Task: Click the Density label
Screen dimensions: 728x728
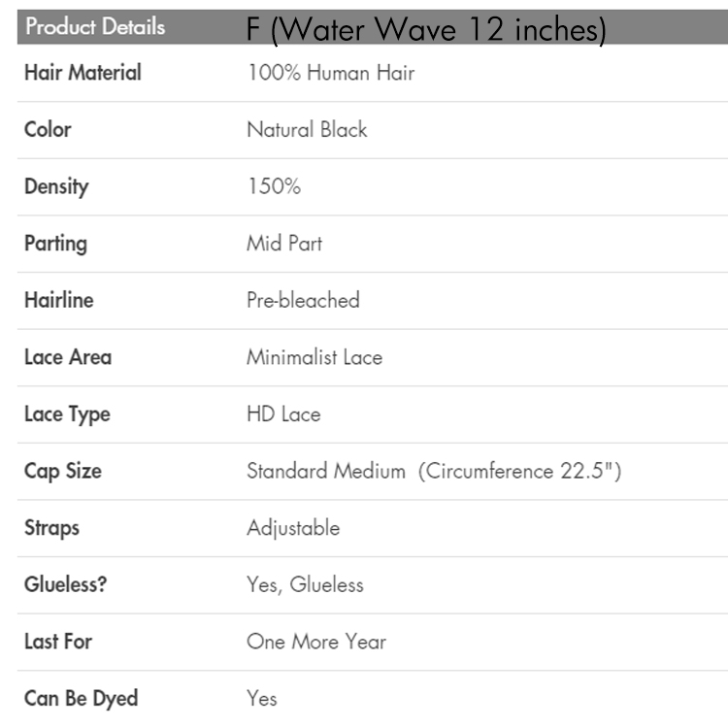Action: click(x=56, y=186)
